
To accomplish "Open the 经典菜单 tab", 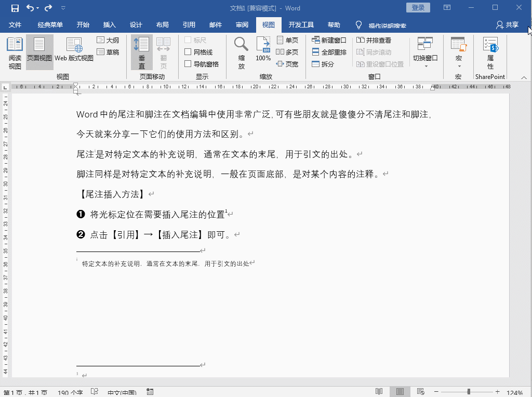I will click(x=50, y=25).
